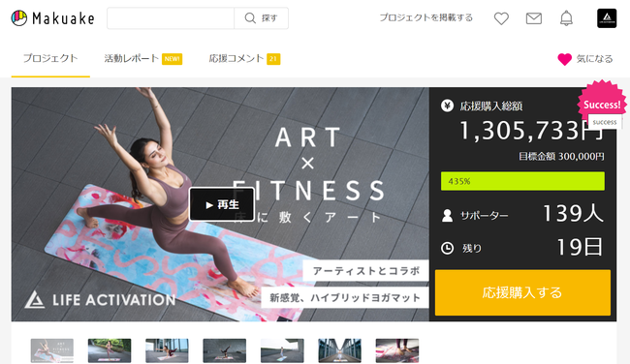The height and width of the screenshot is (364, 630).
Task: Toggle the pink heart 気になる favorite
Action: (x=585, y=59)
